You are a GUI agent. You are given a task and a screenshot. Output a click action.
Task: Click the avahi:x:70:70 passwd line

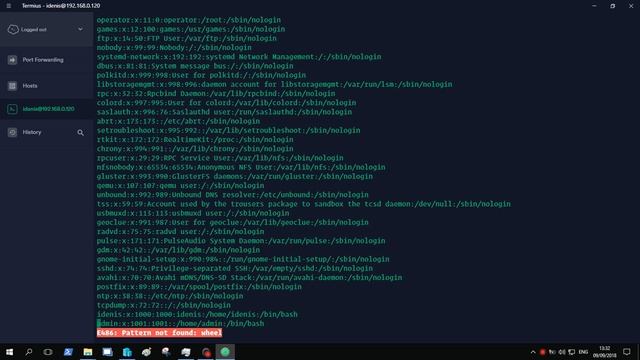pyautogui.click(x=249, y=278)
